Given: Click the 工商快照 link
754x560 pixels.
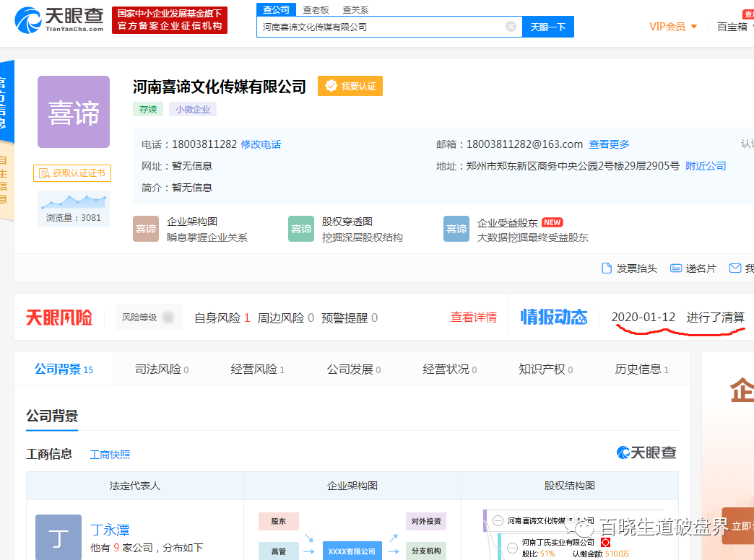Looking at the screenshot, I should [110, 454].
